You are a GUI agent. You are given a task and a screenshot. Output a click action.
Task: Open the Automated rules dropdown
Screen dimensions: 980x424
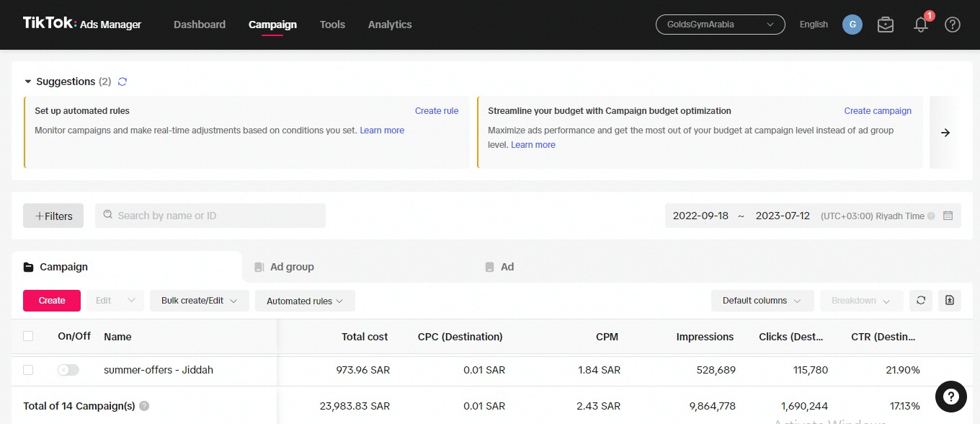(305, 301)
